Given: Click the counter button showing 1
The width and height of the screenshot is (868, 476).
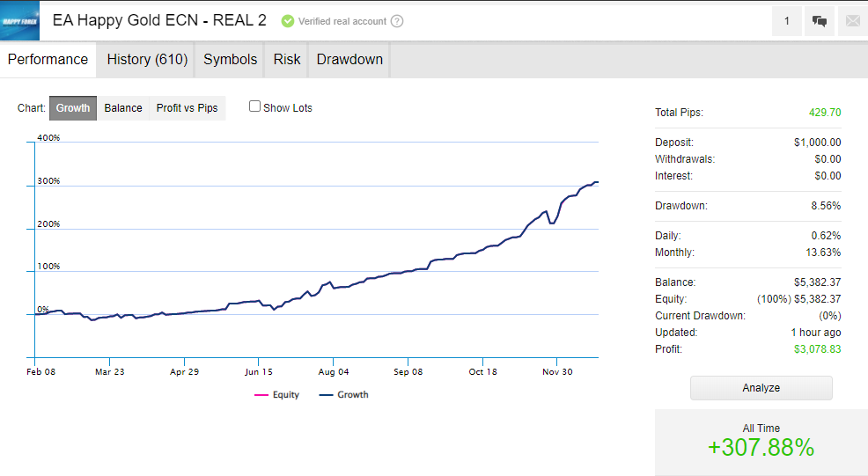Looking at the screenshot, I should point(787,21).
